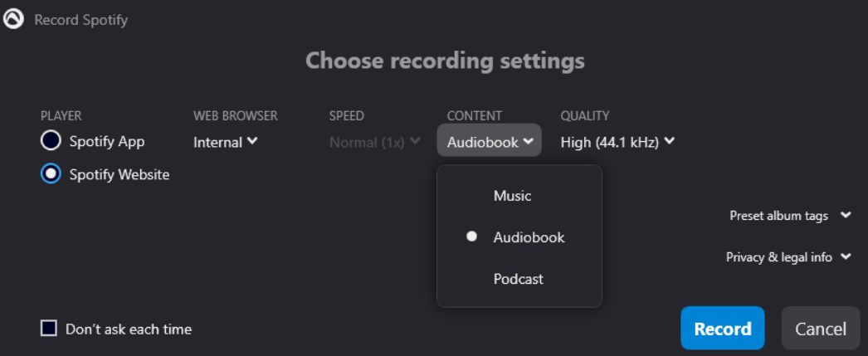Viewport: 868px width, 356px height.
Task: Start recording with the Record button
Action: click(x=723, y=329)
